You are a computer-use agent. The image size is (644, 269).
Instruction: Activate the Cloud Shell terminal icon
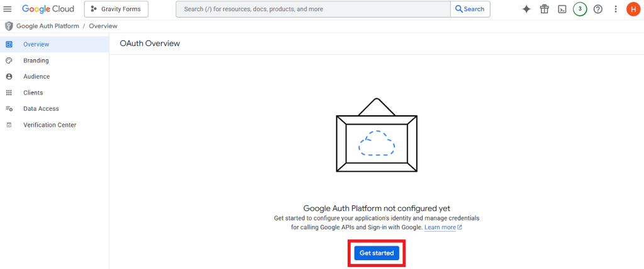click(x=562, y=9)
